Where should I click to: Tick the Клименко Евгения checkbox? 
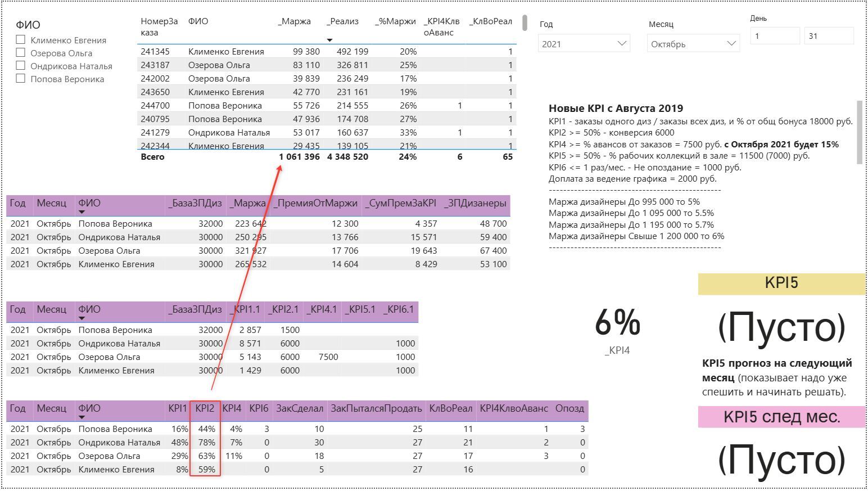21,40
